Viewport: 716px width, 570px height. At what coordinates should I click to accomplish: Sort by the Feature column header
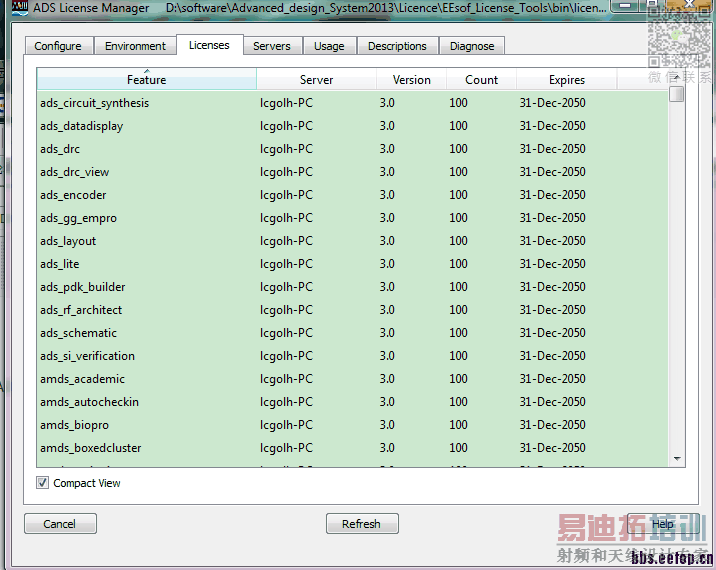point(147,79)
